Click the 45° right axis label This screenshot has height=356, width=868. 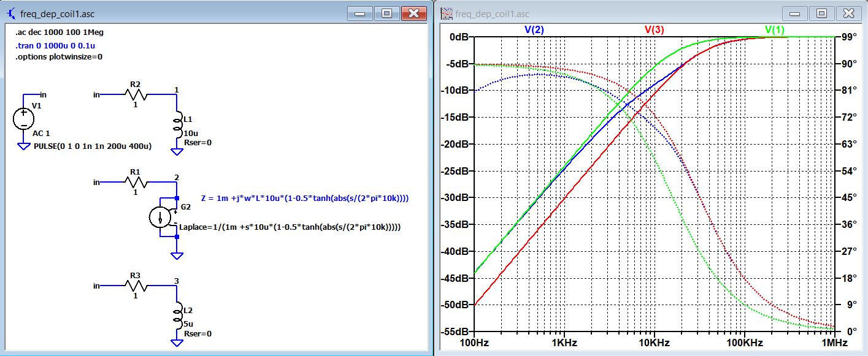[847, 197]
